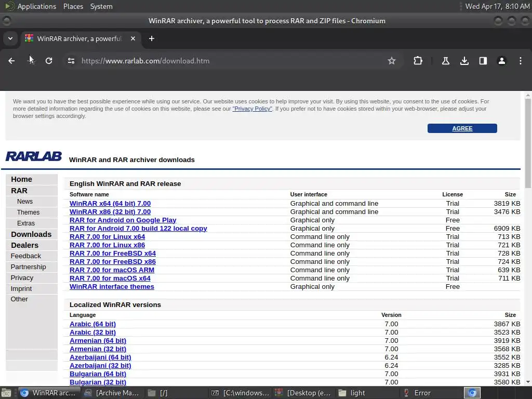The height and width of the screenshot is (399, 532).
Task: Open the browser Downloads icon
Action: pyautogui.click(x=464, y=61)
